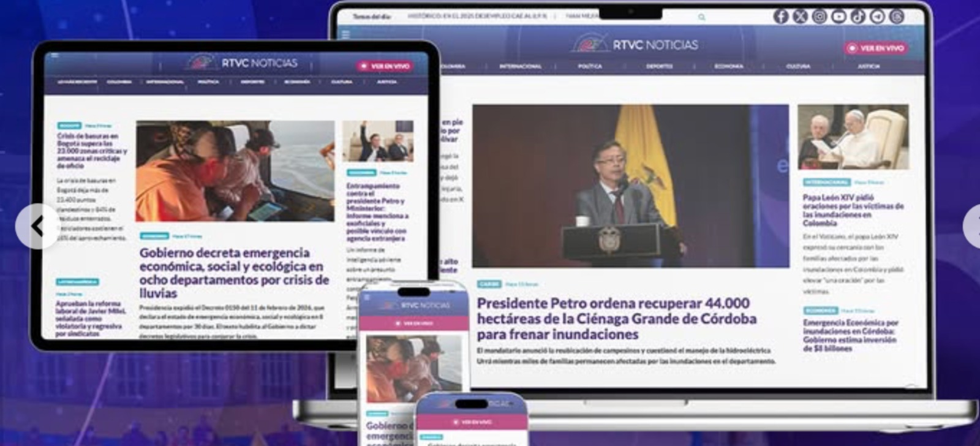Expand the hamburger menu on the phone screen
The image size is (980, 446).
click(367, 297)
